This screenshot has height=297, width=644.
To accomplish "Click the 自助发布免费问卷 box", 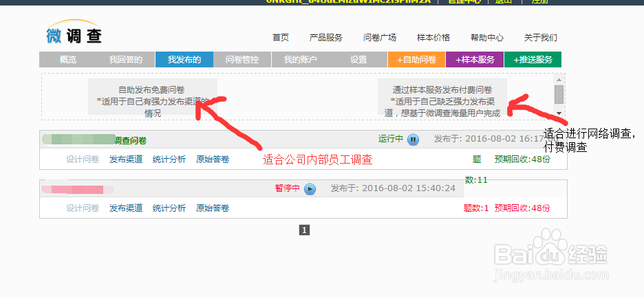I will [x=153, y=97].
